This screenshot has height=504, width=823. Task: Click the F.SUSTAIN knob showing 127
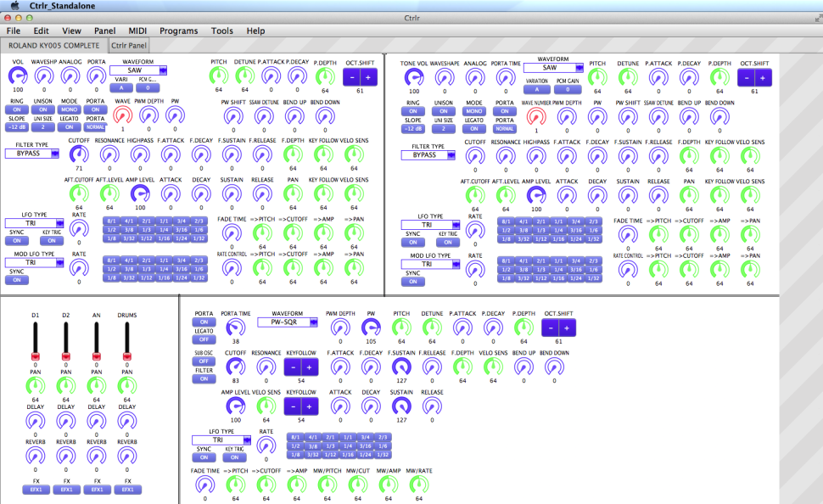[x=401, y=367]
